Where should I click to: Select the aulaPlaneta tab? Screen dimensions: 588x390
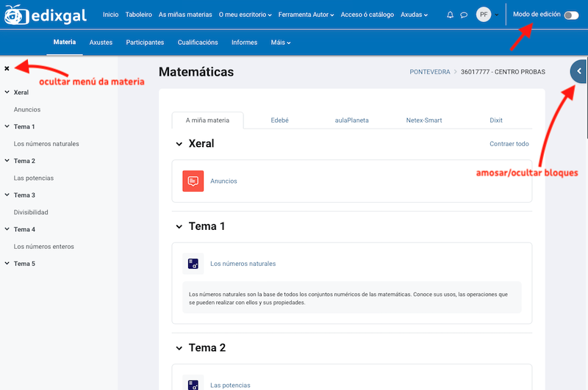(351, 120)
